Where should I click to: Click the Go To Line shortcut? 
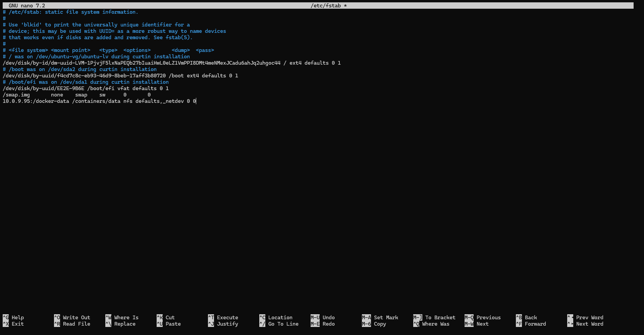click(283, 324)
